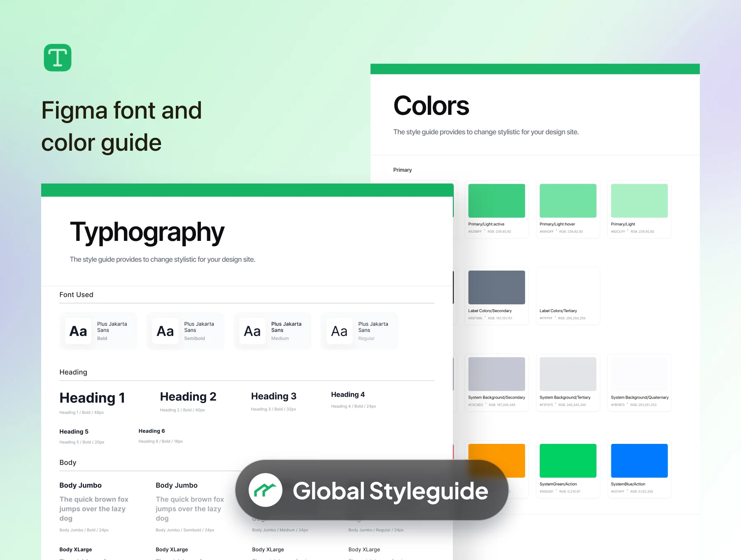Click the "RGB: 0,210,97" value
Image resolution: width=741 pixels, height=560 pixels.
[570, 492]
